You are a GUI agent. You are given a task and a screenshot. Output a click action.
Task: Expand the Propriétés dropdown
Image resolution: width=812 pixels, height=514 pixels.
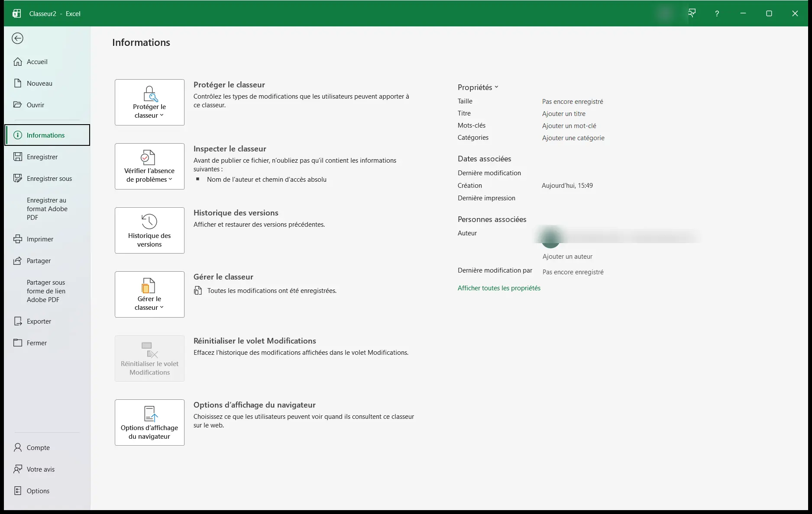click(x=478, y=87)
